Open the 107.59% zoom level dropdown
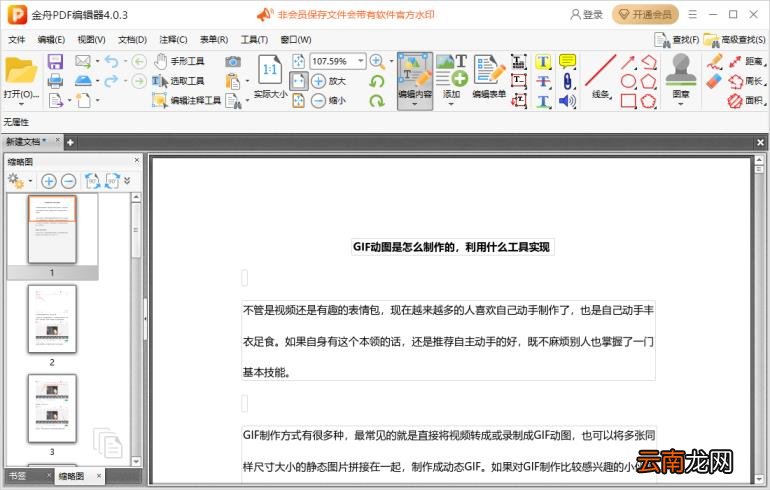 point(361,61)
